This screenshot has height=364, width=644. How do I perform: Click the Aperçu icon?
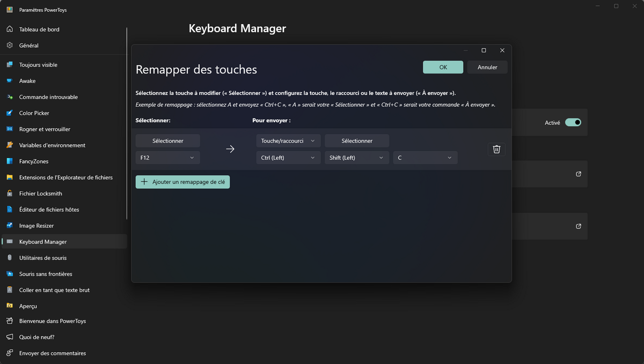[10, 306]
